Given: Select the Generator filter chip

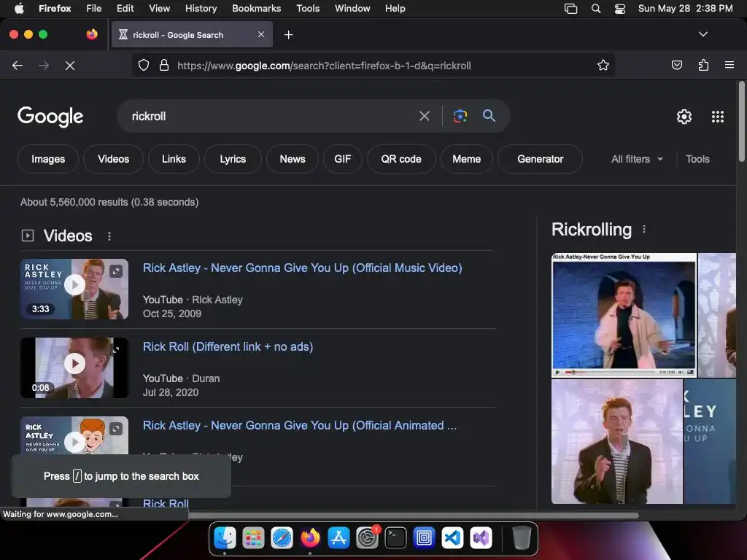Looking at the screenshot, I should pyautogui.click(x=541, y=159).
